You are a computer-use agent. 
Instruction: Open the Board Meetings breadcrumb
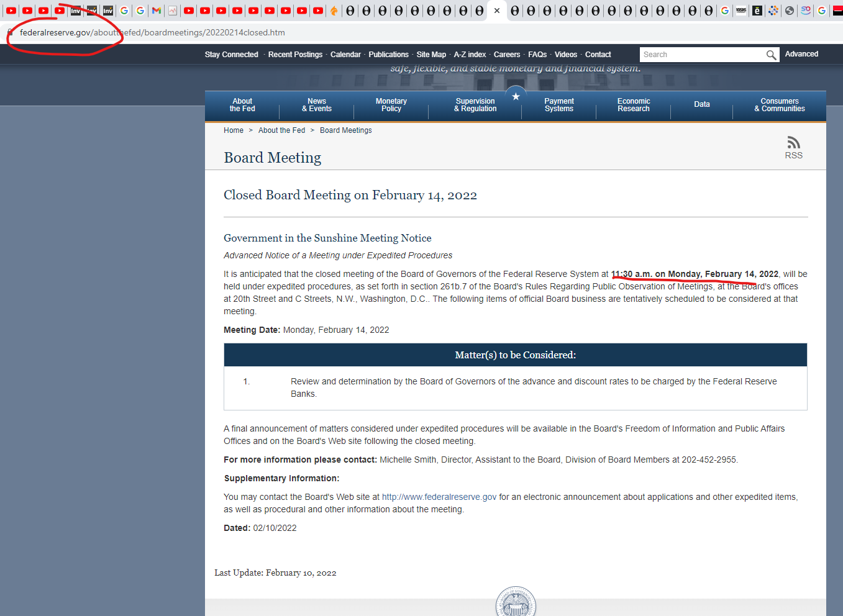pyautogui.click(x=346, y=130)
